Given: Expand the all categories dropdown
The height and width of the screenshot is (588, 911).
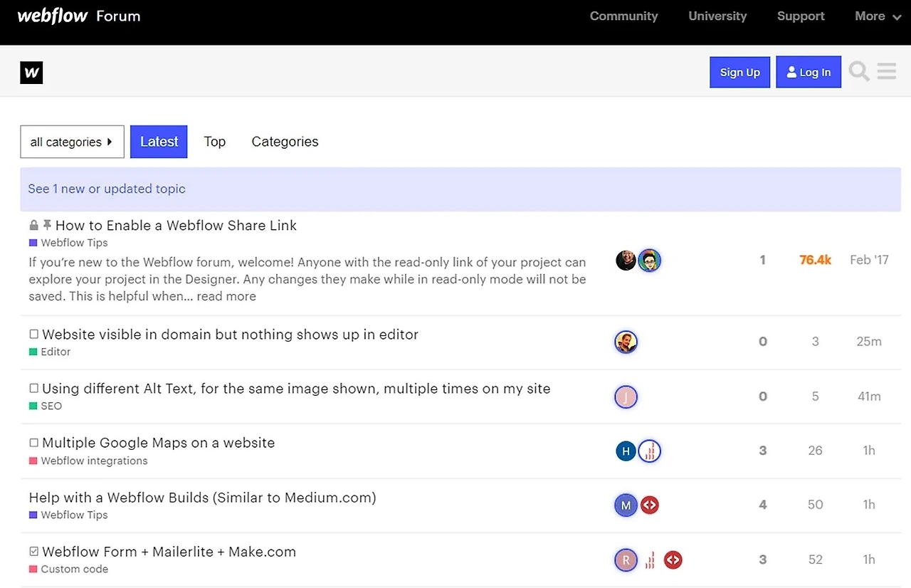Looking at the screenshot, I should coord(72,142).
